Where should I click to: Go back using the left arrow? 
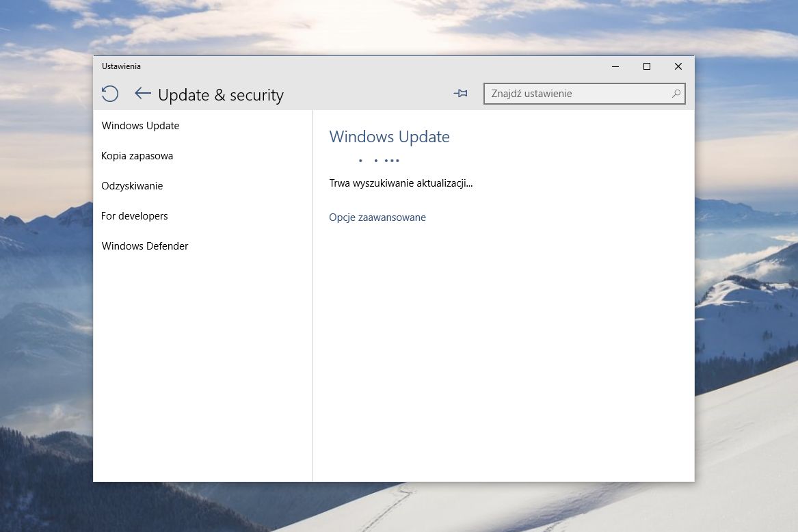[142, 93]
